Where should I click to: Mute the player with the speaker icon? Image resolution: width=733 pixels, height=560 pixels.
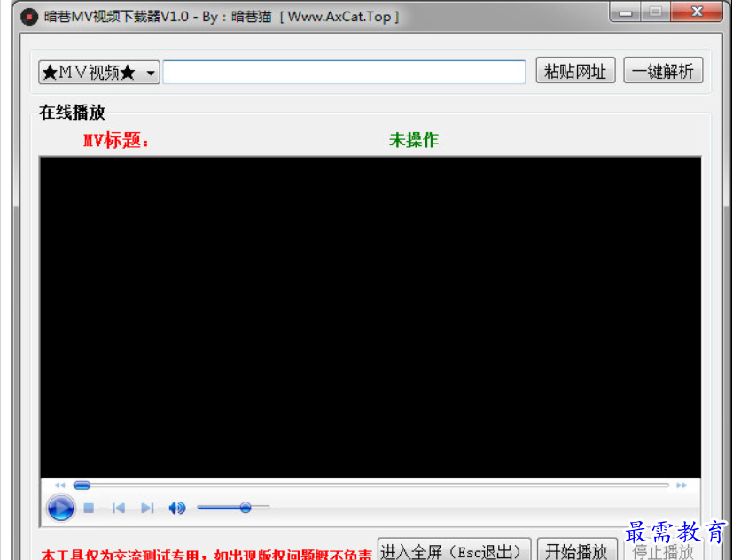point(176,508)
